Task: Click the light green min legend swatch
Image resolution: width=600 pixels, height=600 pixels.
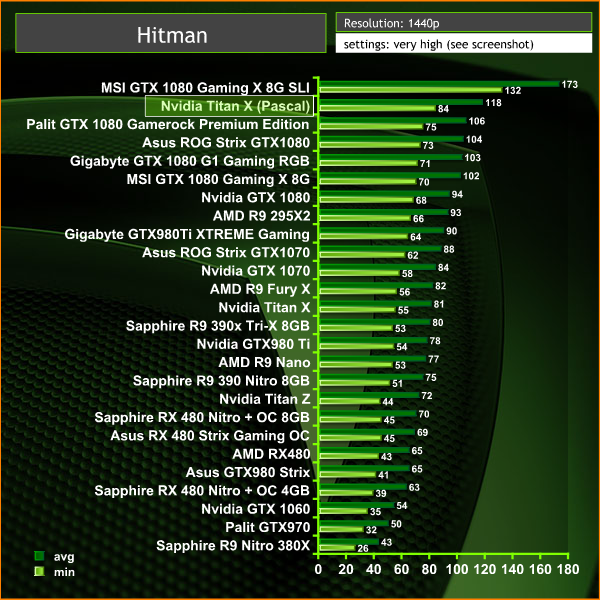Action: point(39,572)
